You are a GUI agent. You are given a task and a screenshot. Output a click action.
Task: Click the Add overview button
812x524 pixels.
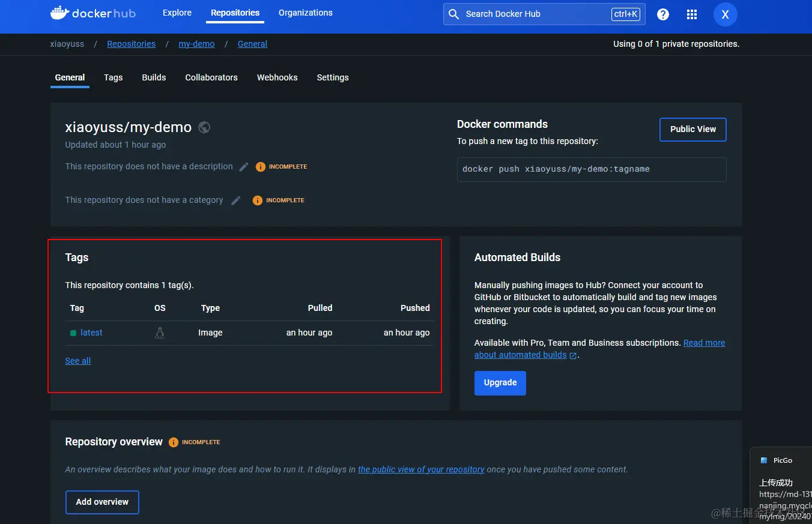pyautogui.click(x=102, y=502)
